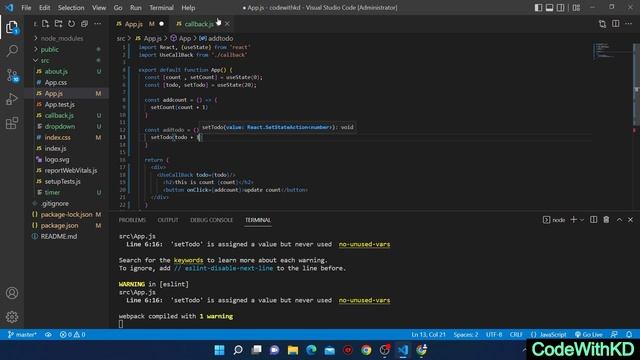The width and height of the screenshot is (640, 360).
Task: Add a new terminal with plus icon
Action: click(573, 220)
